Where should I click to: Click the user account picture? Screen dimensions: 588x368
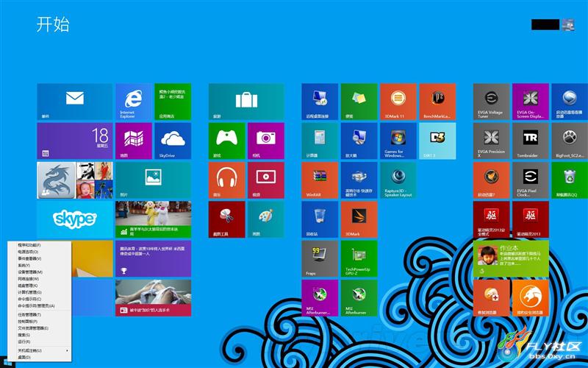click(567, 25)
